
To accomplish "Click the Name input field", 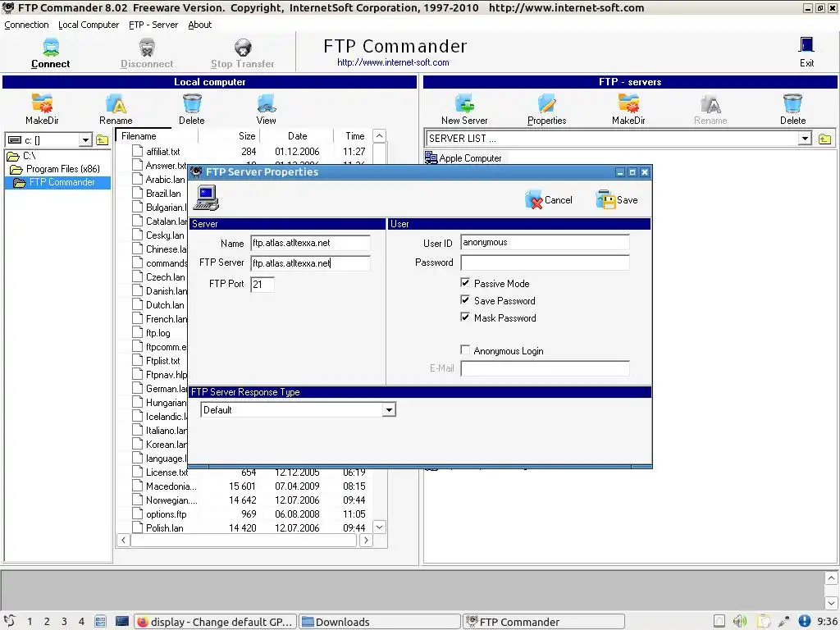I will click(x=311, y=243).
